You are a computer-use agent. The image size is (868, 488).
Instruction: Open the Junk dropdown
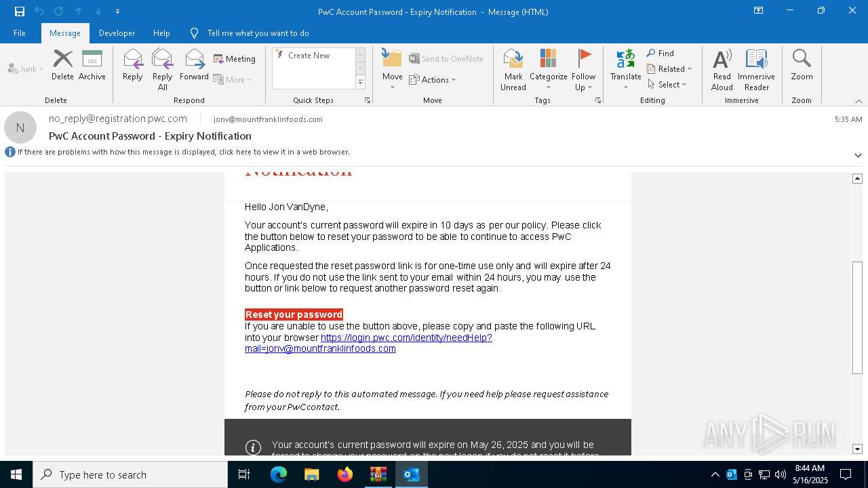click(26, 68)
